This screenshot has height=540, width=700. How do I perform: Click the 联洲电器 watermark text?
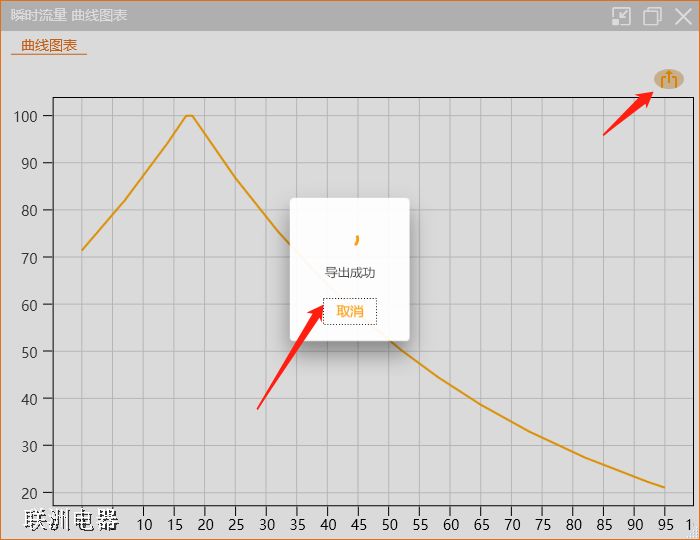click(x=72, y=520)
